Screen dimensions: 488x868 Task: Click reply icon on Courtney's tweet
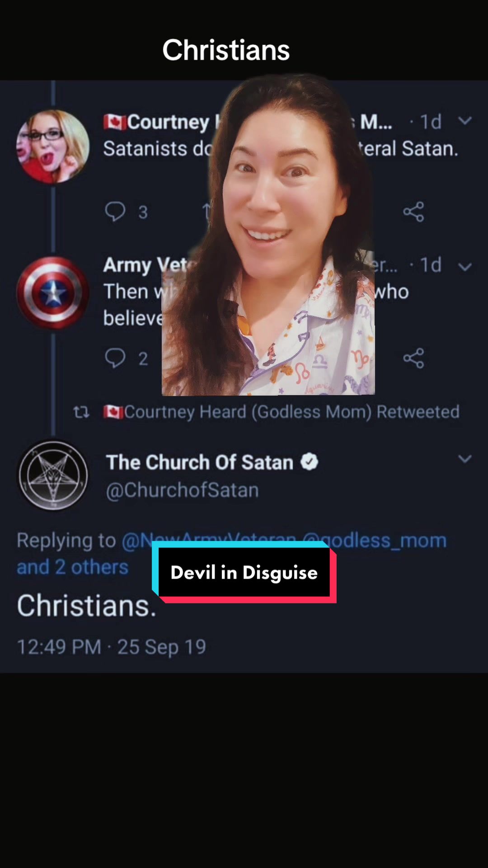click(x=115, y=211)
